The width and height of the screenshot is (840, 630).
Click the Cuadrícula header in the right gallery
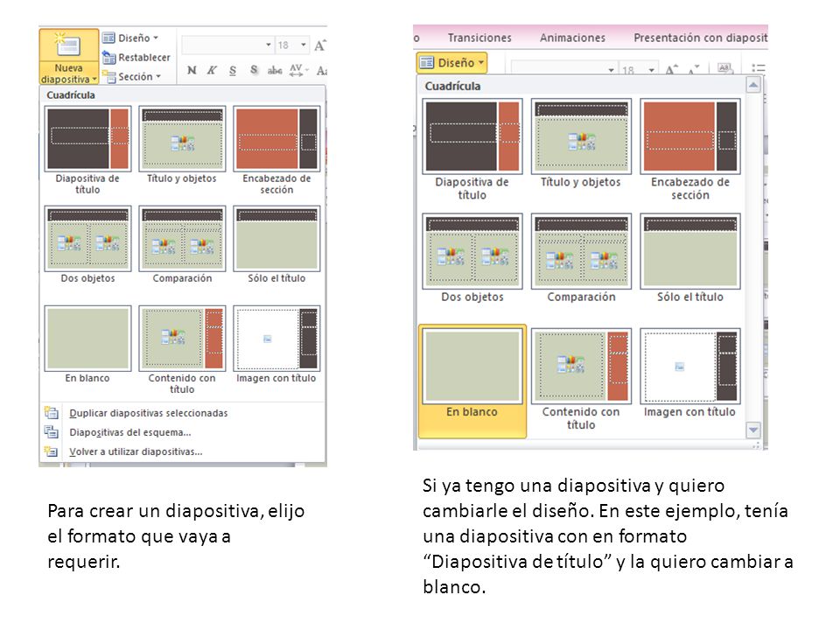point(452,87)
